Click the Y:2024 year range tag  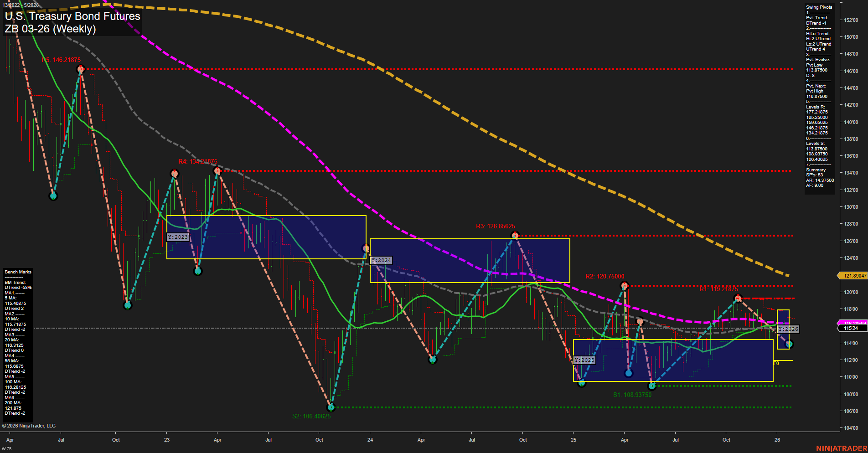(x=381, y=260)
